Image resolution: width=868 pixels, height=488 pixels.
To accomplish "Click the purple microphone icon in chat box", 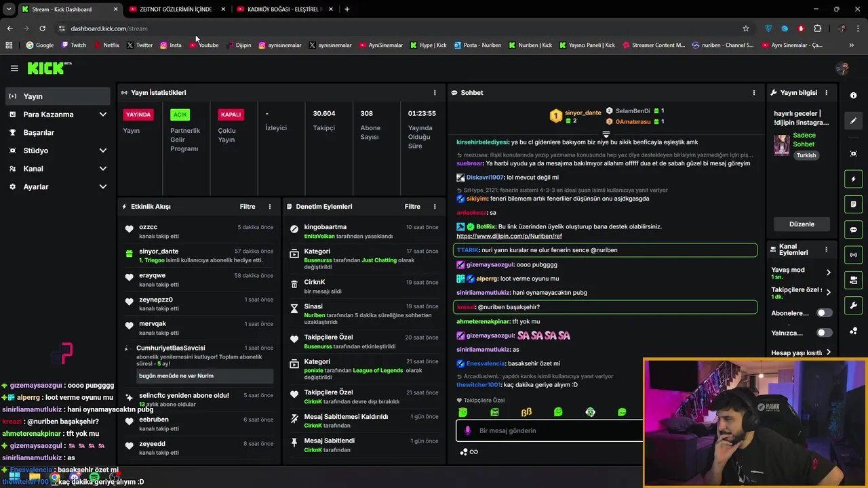I will click(467, 430).
